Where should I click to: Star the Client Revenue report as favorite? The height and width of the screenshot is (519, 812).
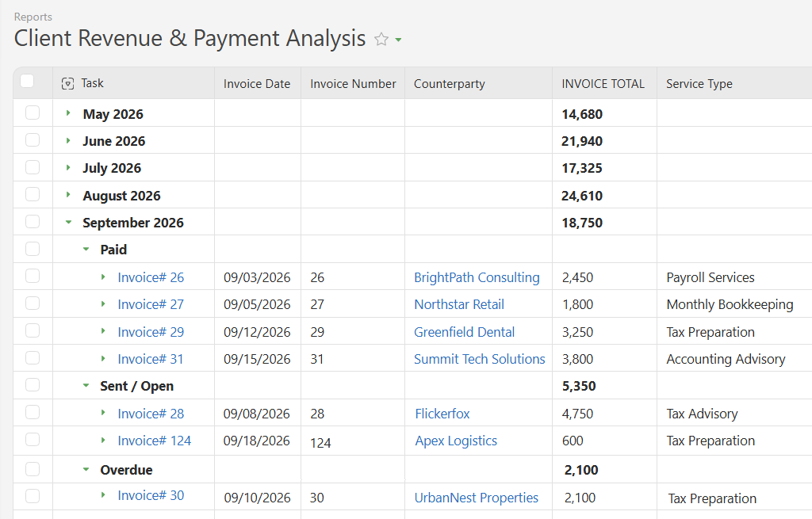(x=381, y=40)
